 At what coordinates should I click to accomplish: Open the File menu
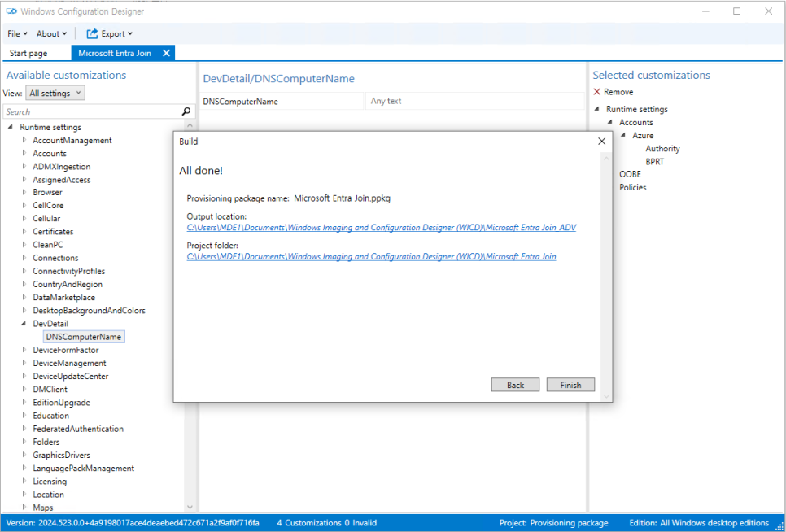[x=17, y=33]
